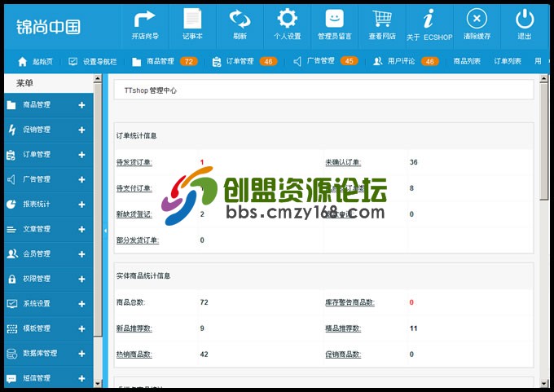This screenshot has width=554, height=392.
Task: Click the sidebar scrollbar down arrow
Action: pos(98,383)
